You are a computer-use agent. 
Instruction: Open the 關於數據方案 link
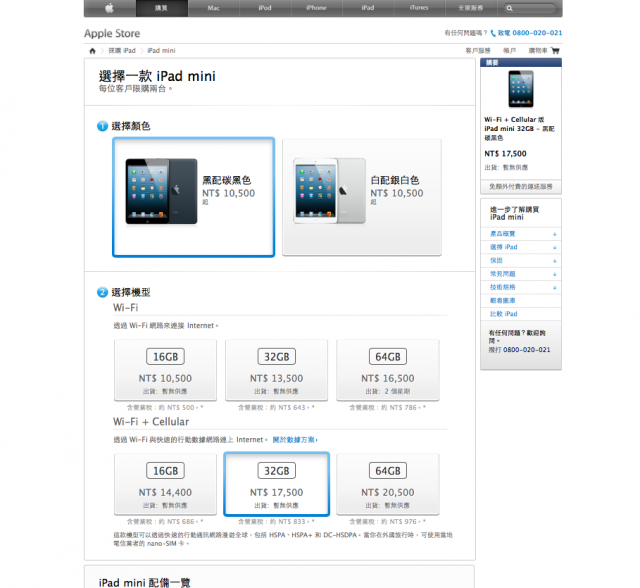click(295, 440)
